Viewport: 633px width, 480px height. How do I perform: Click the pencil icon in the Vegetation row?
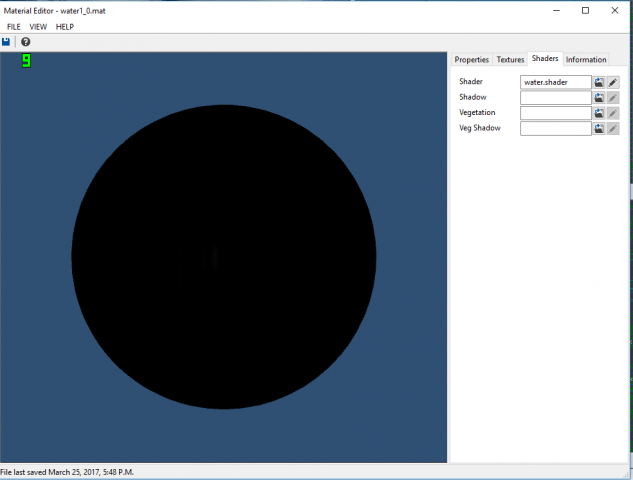click(x=613, y=113)
